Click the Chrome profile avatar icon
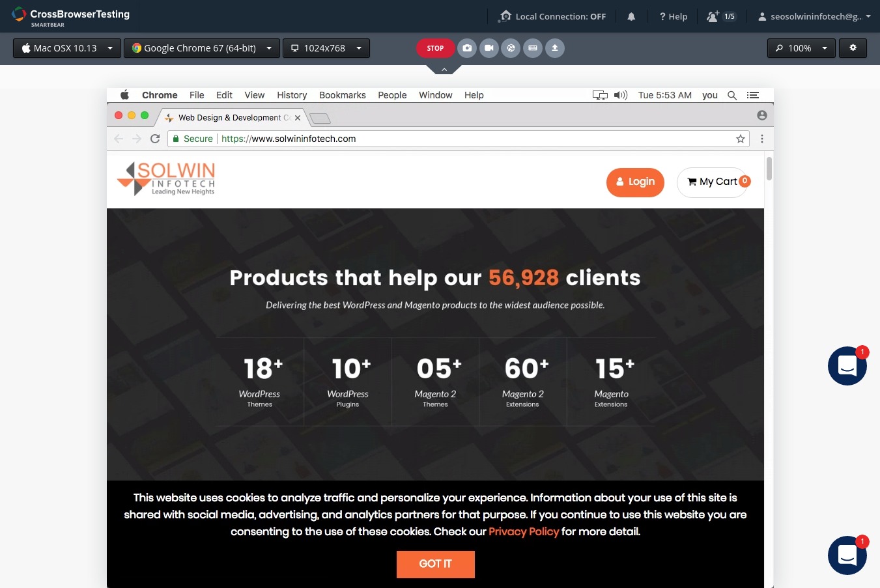This screenshot has height=588, width=880. point(762,115)
